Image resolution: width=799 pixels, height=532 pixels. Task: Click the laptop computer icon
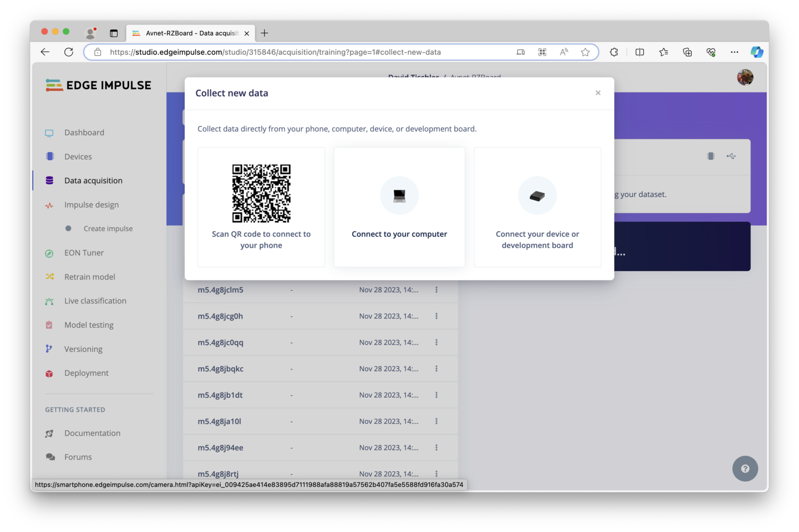399,195
